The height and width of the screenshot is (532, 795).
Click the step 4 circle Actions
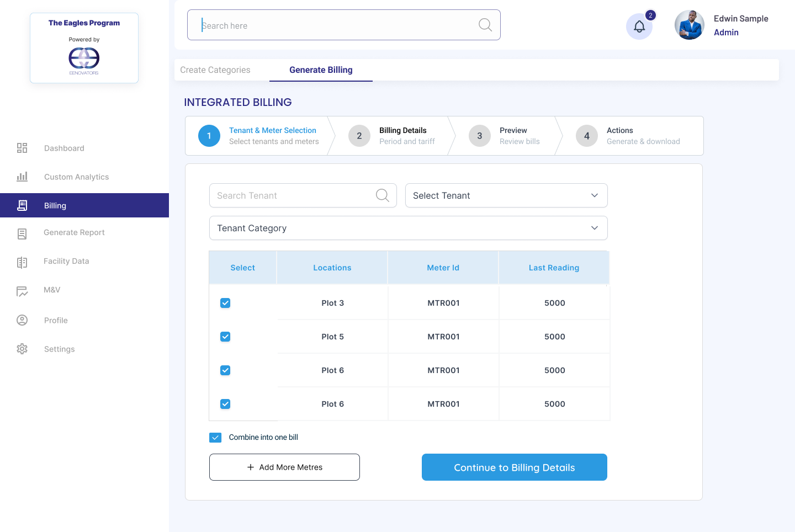click(587, 136)
